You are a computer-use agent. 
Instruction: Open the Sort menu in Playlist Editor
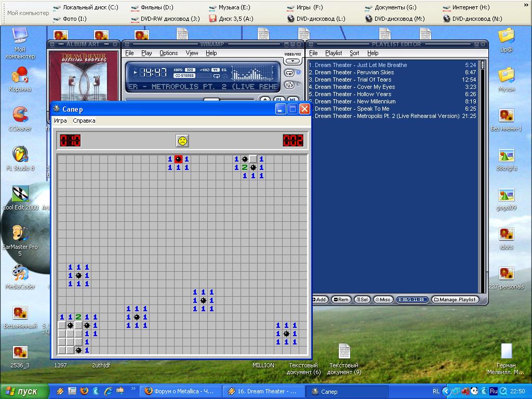[x=354, y=53]
